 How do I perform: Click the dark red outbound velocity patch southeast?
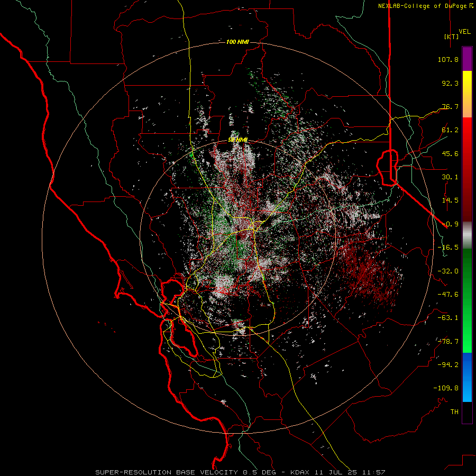coord(369,274)
